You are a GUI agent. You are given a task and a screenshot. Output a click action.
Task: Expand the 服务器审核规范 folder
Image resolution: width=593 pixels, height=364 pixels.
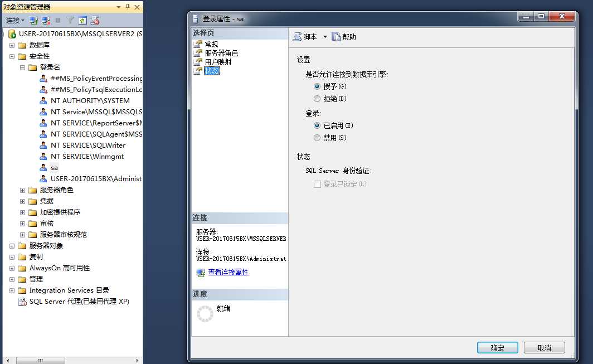[x=22, y=235]
